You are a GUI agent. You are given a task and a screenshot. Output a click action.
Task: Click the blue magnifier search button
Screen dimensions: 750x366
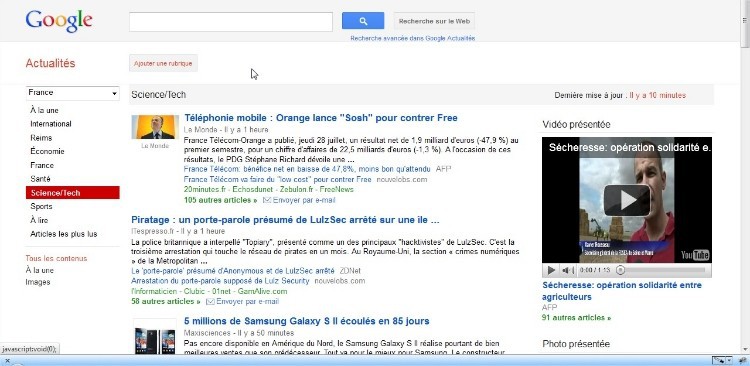pos(363,21)
